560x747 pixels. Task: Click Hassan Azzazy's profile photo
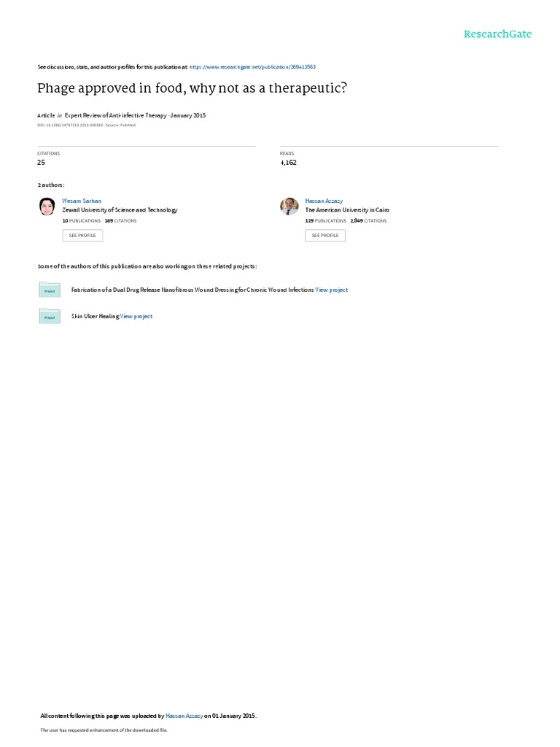click(x=289, y=206)
